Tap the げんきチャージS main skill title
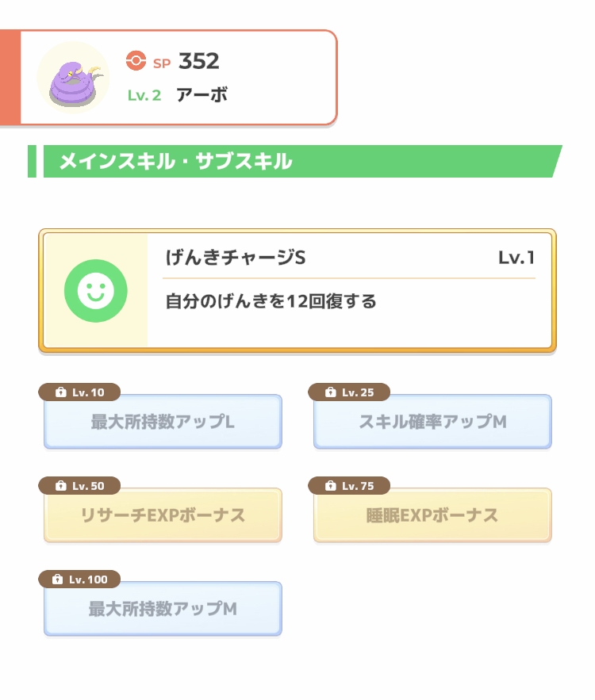 coord(235,258)
